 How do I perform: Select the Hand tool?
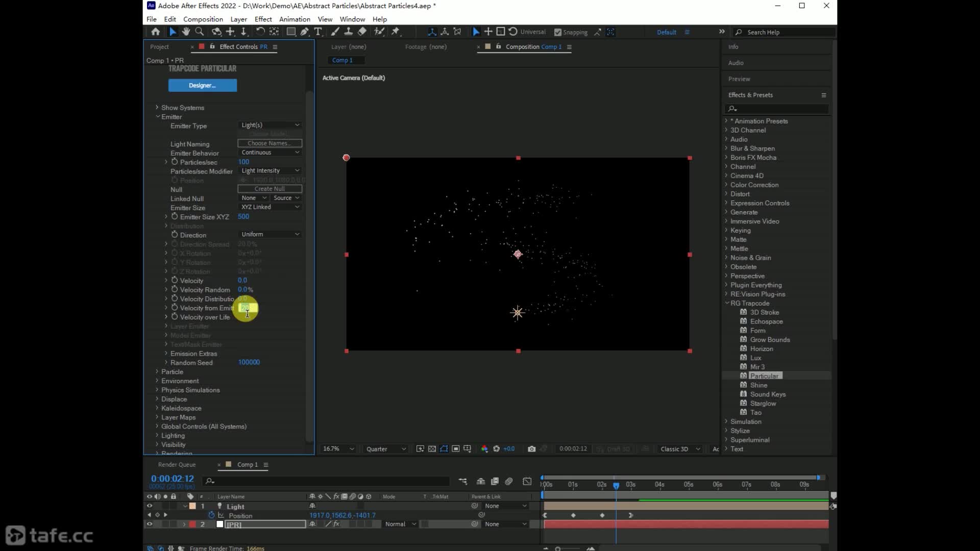point(186,32)
